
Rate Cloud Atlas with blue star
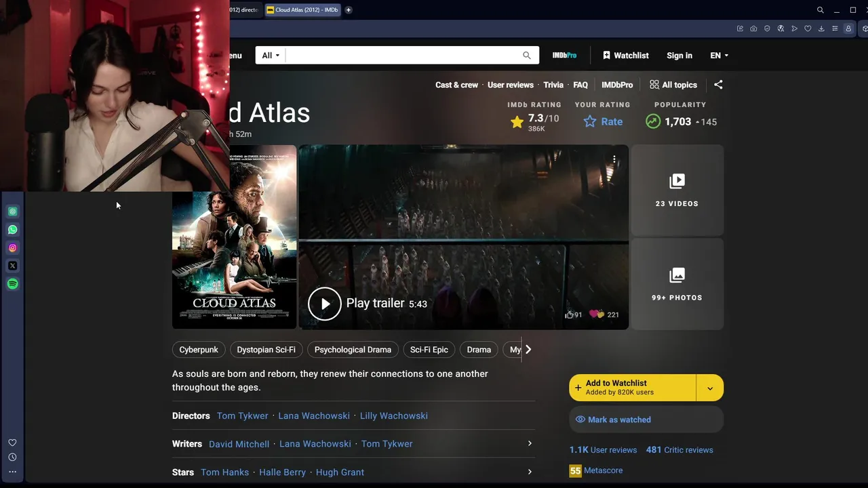coord(603,122)
